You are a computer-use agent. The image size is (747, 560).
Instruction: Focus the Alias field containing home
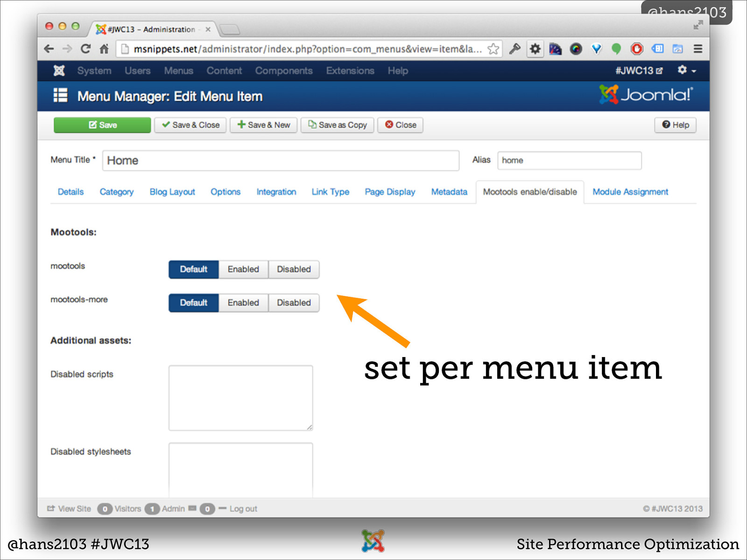[570, 161]
